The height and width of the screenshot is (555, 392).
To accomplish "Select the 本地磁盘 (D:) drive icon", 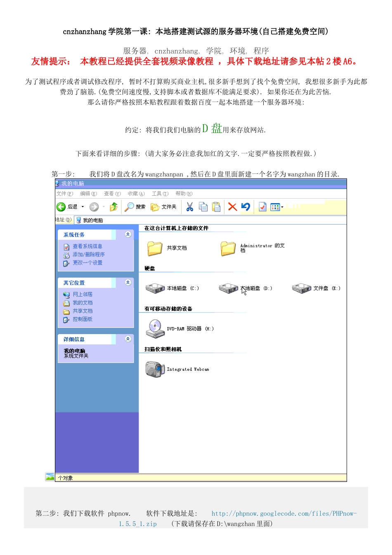I will point(229,288).
